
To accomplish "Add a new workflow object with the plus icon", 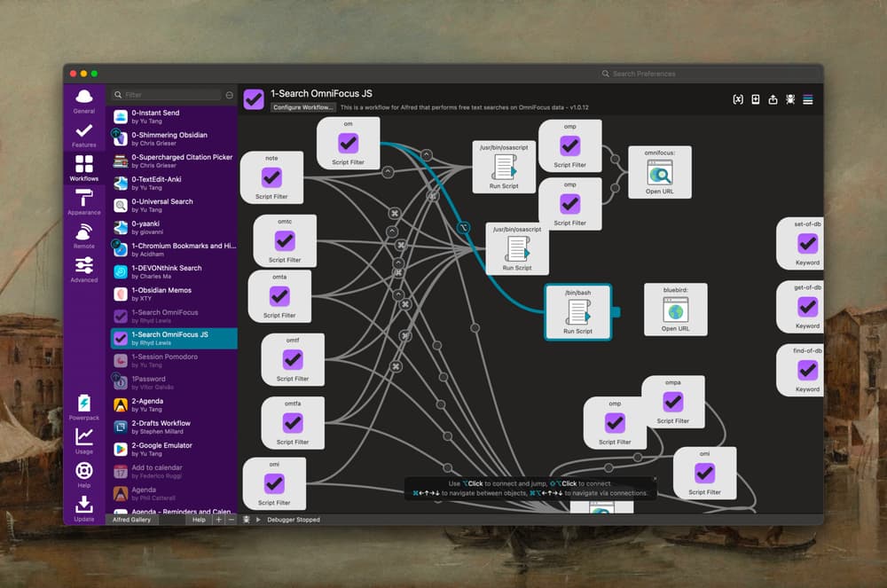I will [x=756, y=99].
